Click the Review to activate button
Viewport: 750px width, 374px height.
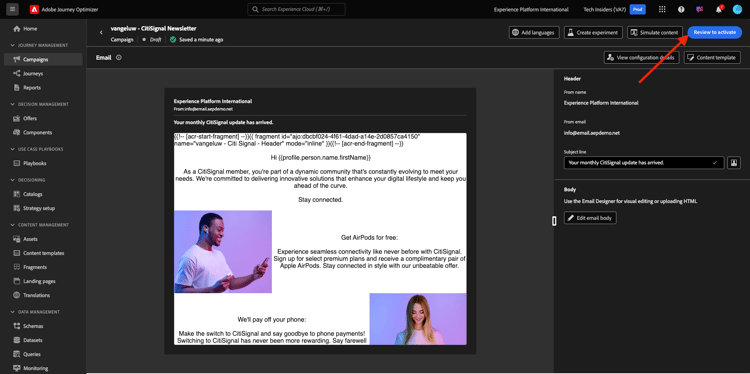pos(715,33)
